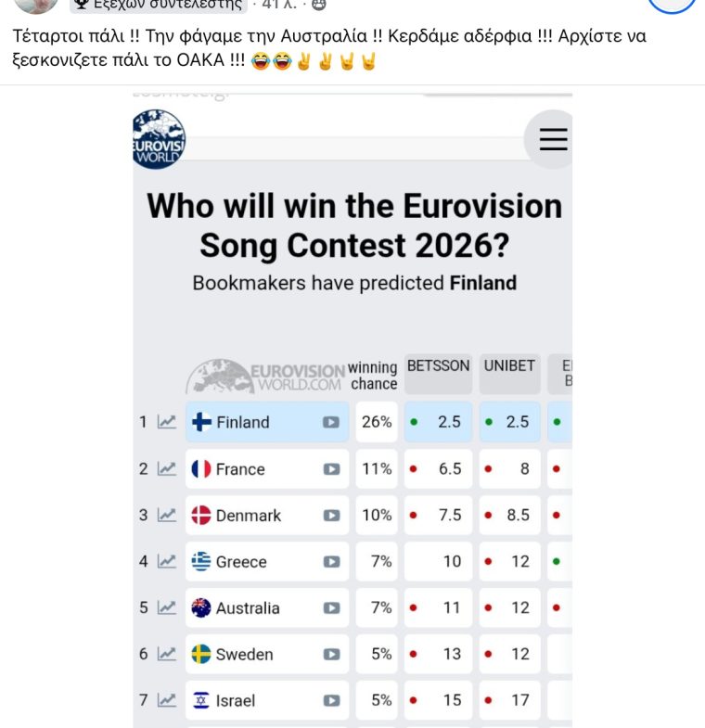
Task: Open the Australia country link
Action: click(x=247, y=608)
